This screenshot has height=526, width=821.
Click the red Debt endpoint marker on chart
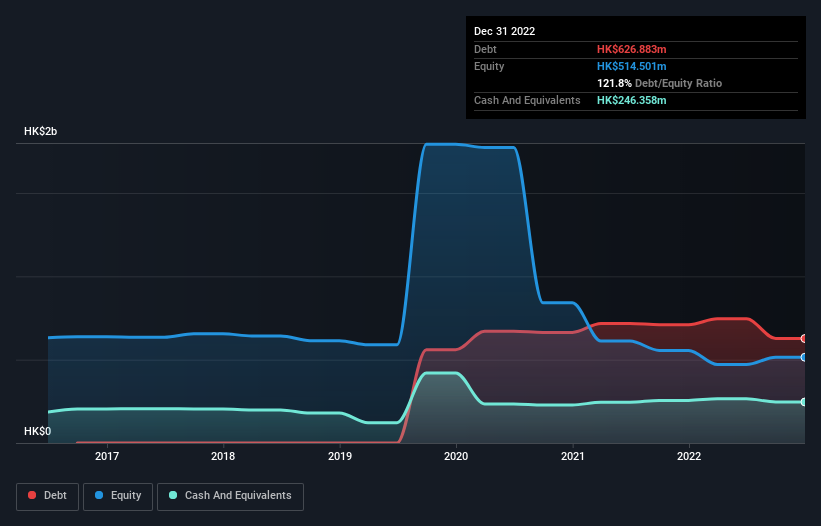(804, 339)
